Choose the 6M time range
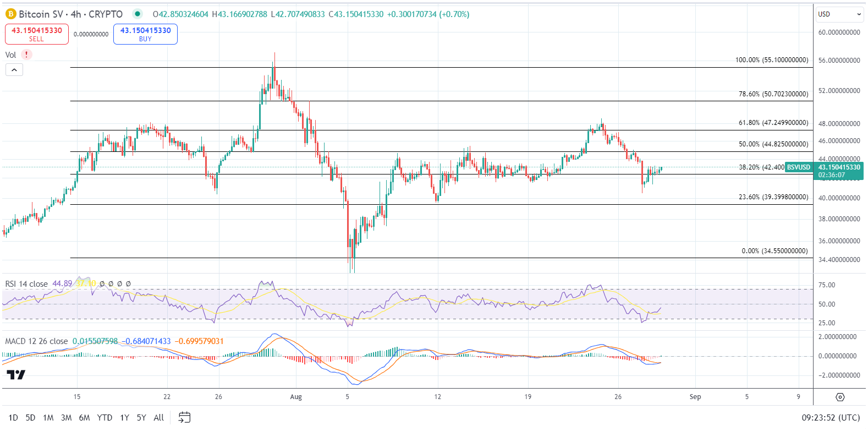 [x=84, y=418]
